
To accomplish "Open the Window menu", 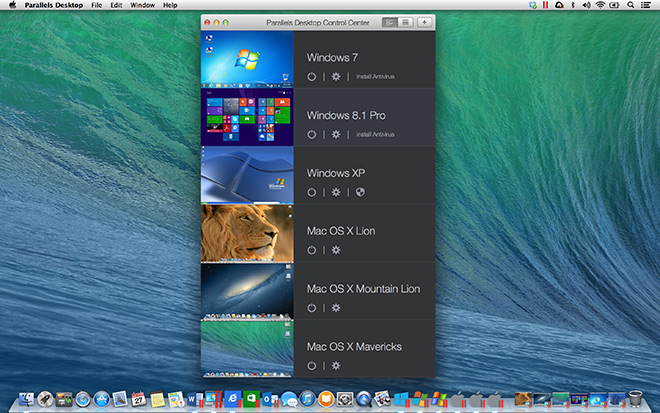I will pos(142,5).
